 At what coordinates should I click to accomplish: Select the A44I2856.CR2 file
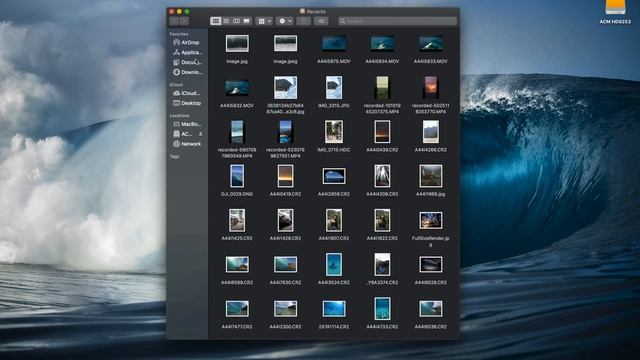point(334,176)
